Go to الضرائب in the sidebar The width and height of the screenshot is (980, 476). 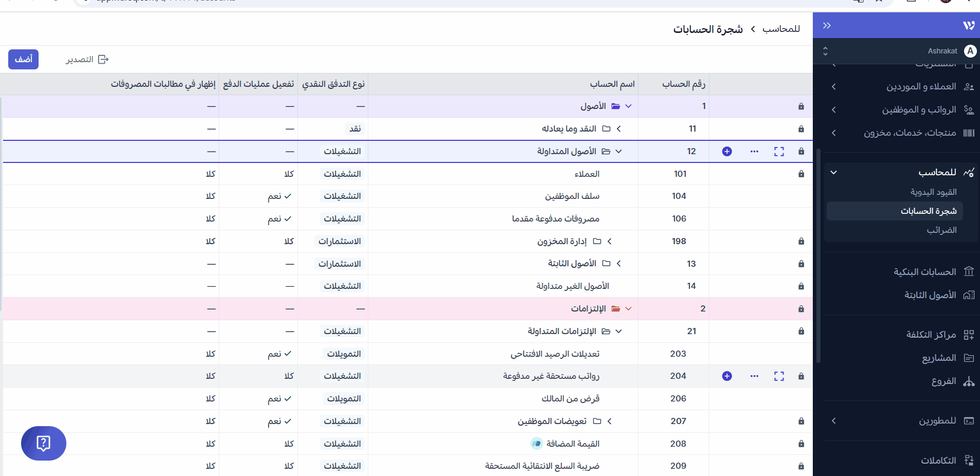click(941, 230)
